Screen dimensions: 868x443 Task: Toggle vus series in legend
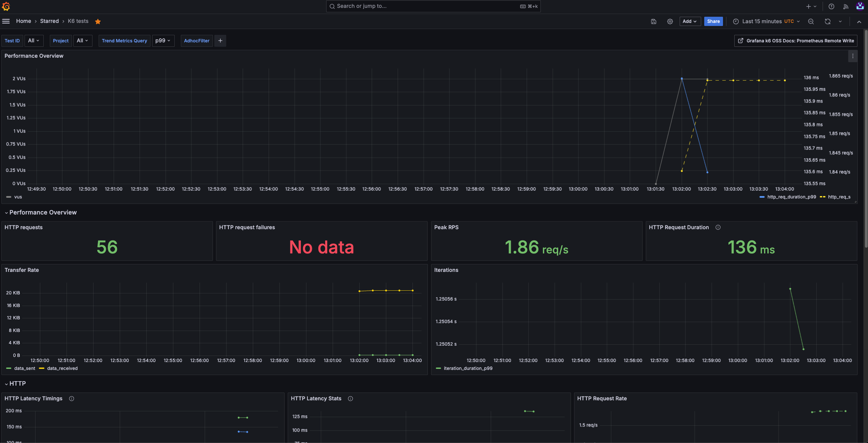point(18,197)
